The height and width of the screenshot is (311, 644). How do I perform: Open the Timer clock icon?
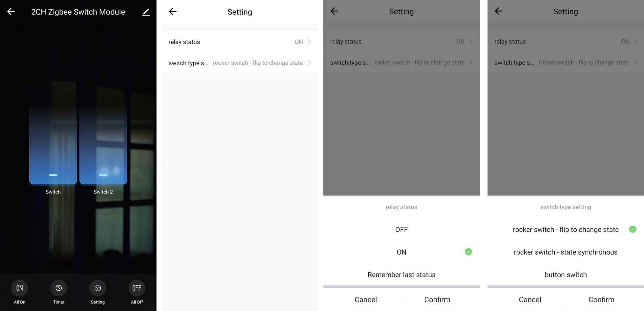click(x=58, y=288)
